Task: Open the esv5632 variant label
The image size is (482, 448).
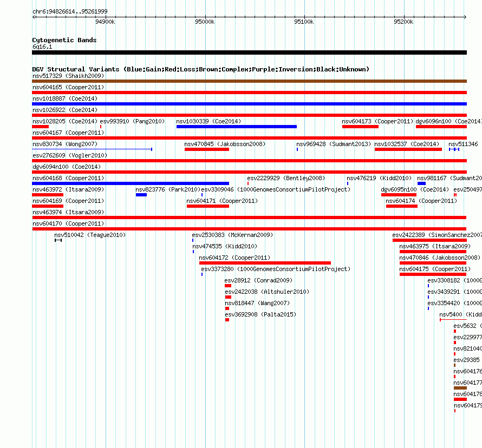Action: click(x=467, y=326)
